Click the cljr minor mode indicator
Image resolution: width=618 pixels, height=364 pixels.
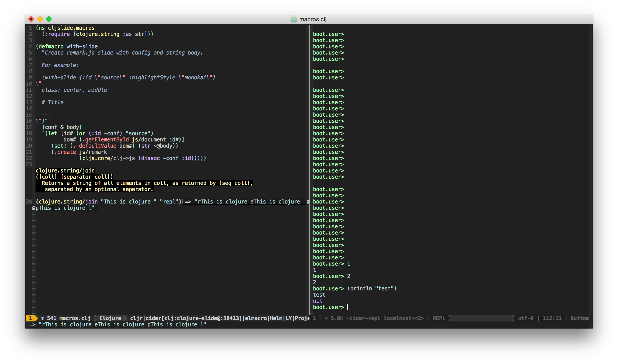136,318
